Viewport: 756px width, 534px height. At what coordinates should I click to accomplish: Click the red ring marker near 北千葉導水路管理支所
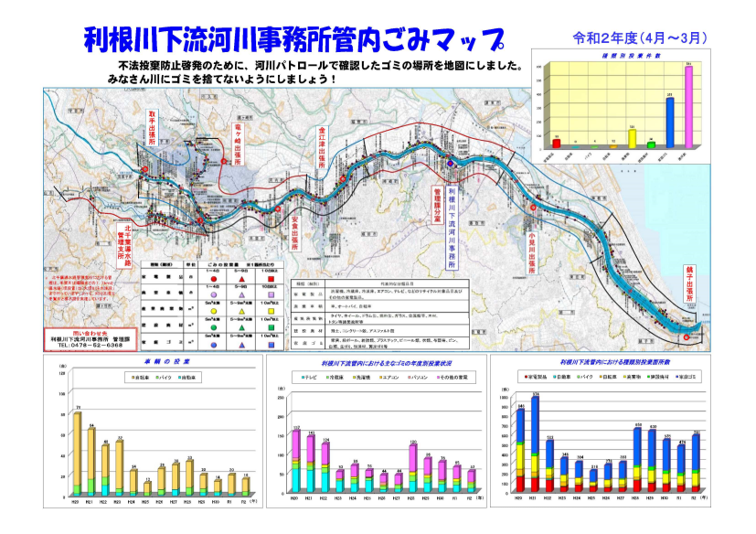[x=200, y=220]
